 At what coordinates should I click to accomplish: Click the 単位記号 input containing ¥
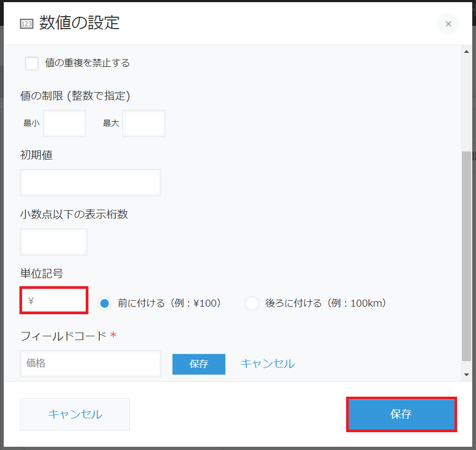pos(54,300)
